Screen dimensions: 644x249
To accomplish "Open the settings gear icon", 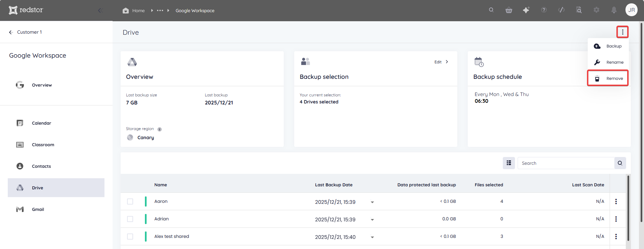I will [x=596, y=10].
